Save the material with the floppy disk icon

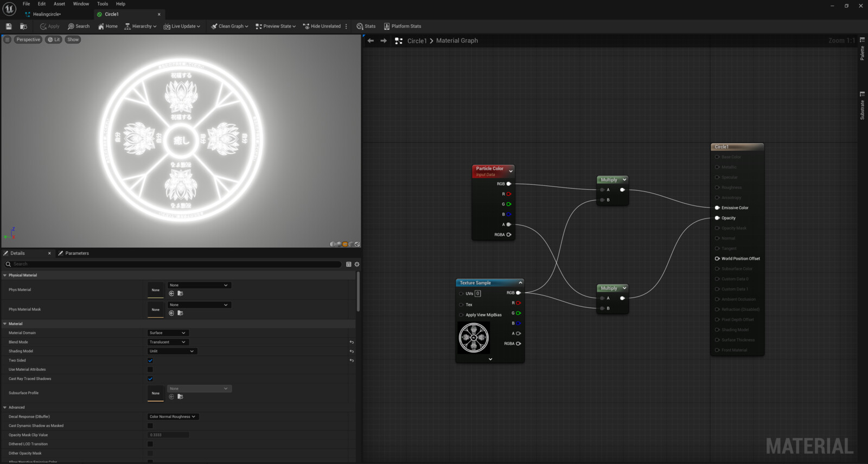[x=9, y=26]
